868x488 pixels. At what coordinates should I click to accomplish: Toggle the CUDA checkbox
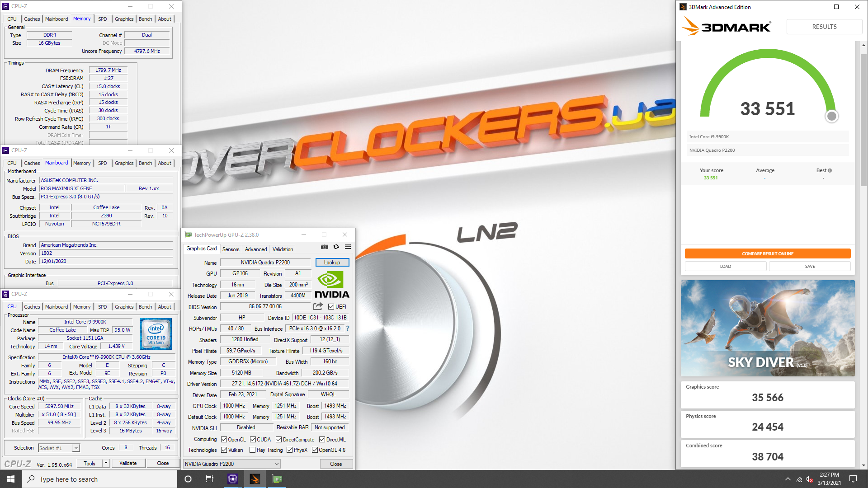(x=253, y=440)
